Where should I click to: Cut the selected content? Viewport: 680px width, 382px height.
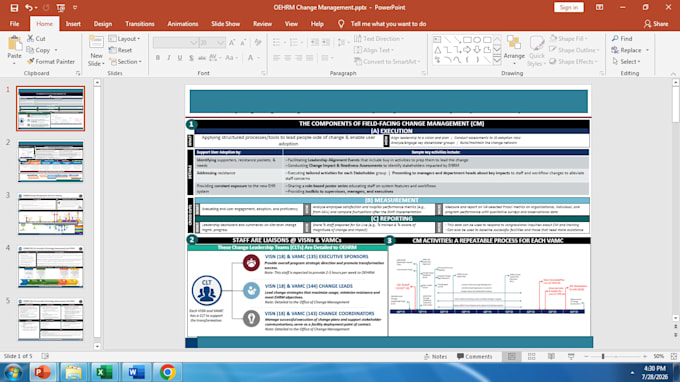pos(36,39)
